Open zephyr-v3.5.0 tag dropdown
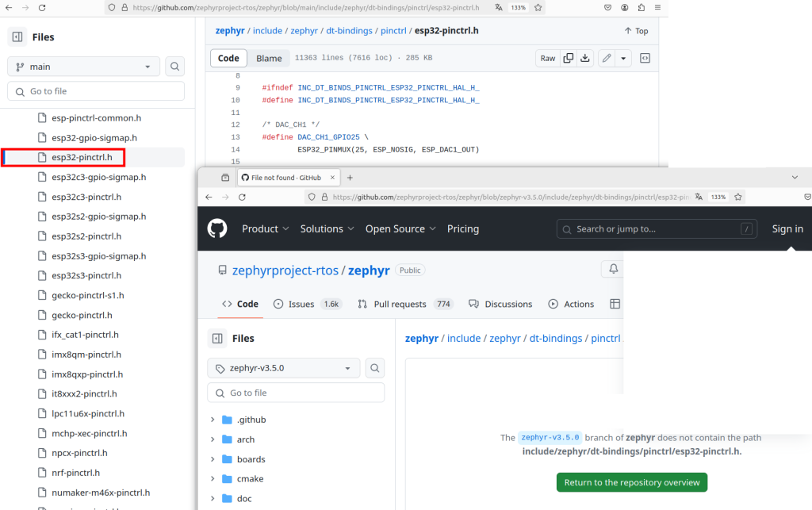 point(284,368)
